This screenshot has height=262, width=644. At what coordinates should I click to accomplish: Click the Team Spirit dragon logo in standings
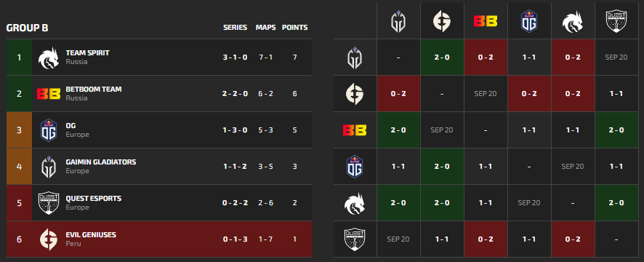[x=49, y=58]
